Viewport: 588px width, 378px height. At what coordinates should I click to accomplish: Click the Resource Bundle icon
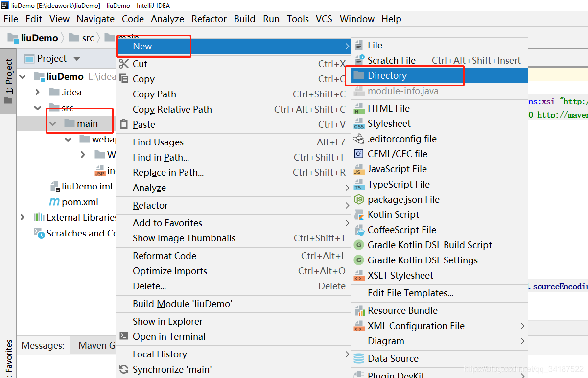click(x=359, y=310)
